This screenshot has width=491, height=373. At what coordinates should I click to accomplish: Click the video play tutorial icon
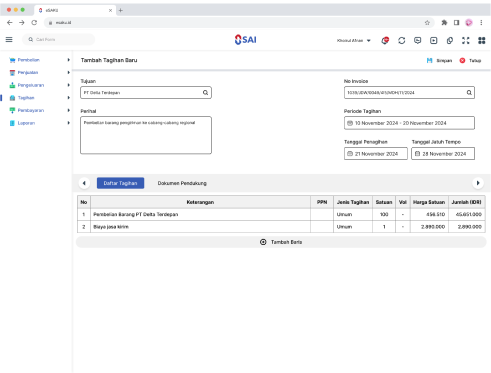point(433,40)
